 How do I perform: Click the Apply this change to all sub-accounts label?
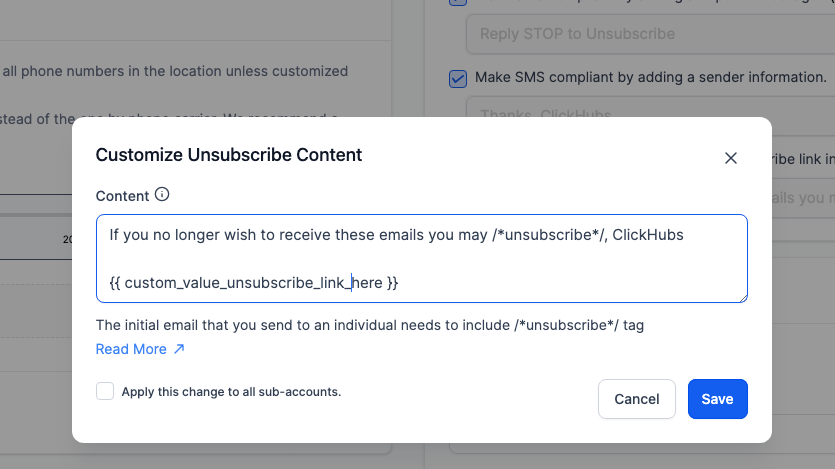click(231, 391)
